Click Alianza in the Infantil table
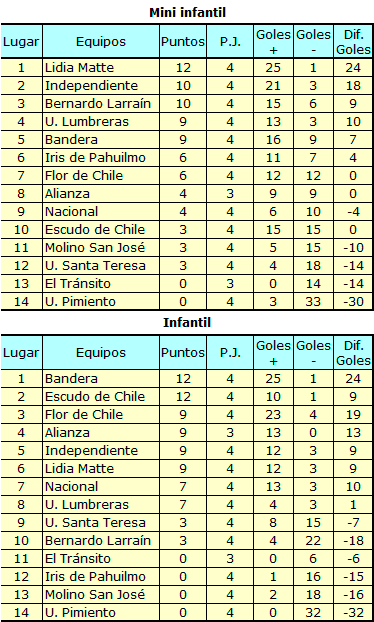Screen dimensions: 374x622 67,432
